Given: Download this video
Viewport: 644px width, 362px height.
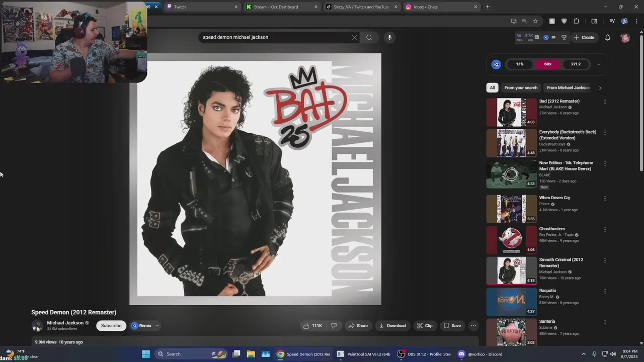Looking at the screenshot, I should (392, 326).
